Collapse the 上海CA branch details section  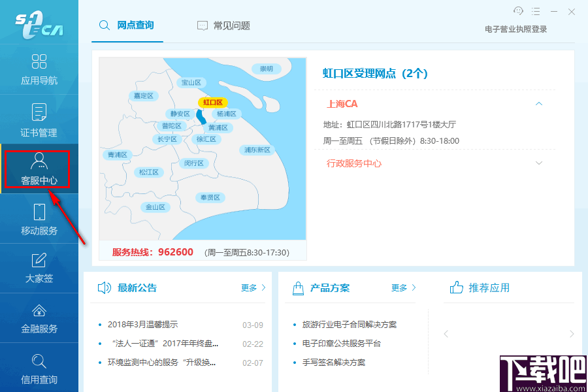point(539,103)
